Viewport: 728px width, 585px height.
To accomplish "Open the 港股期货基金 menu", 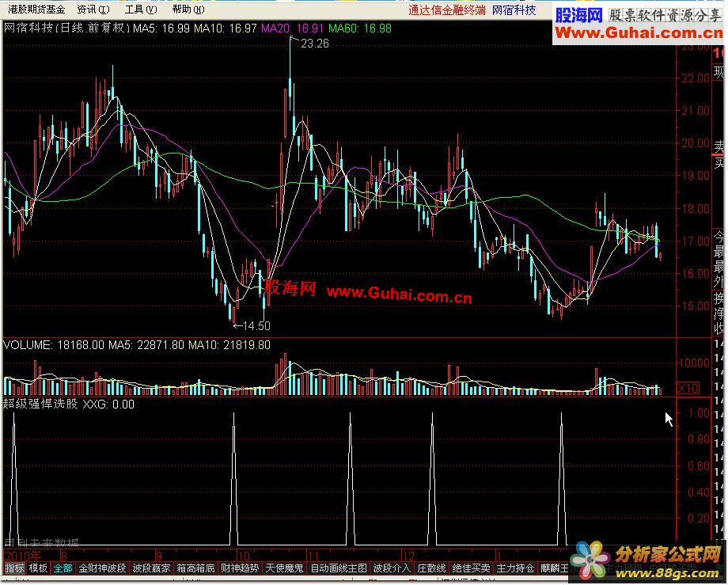I will (36, 9).
